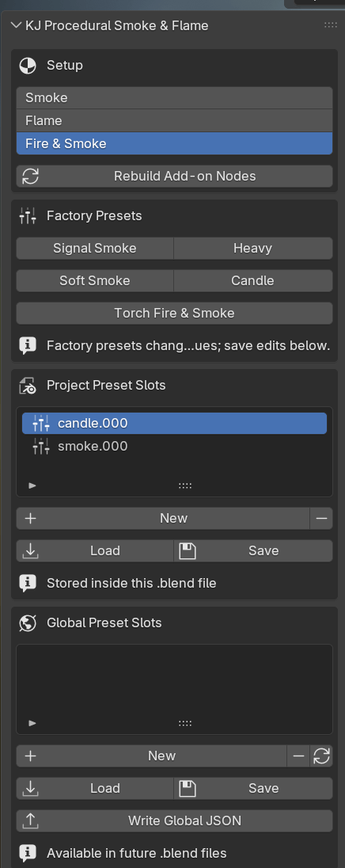Select the candle.000 project preset slot

174,423
